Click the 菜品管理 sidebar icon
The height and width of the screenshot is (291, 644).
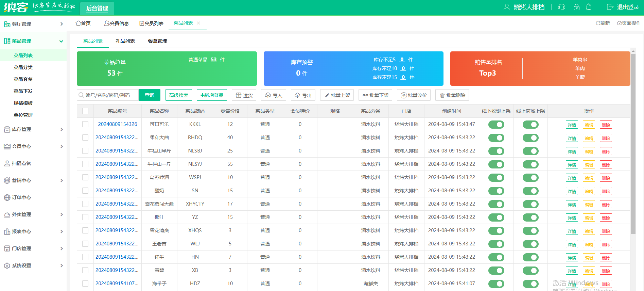coord(7,41)
